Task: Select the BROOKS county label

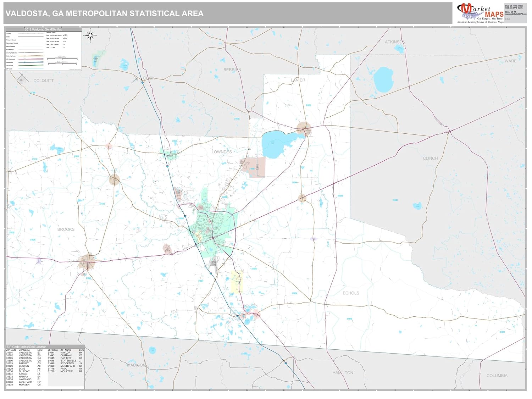Action: [66, 229]
